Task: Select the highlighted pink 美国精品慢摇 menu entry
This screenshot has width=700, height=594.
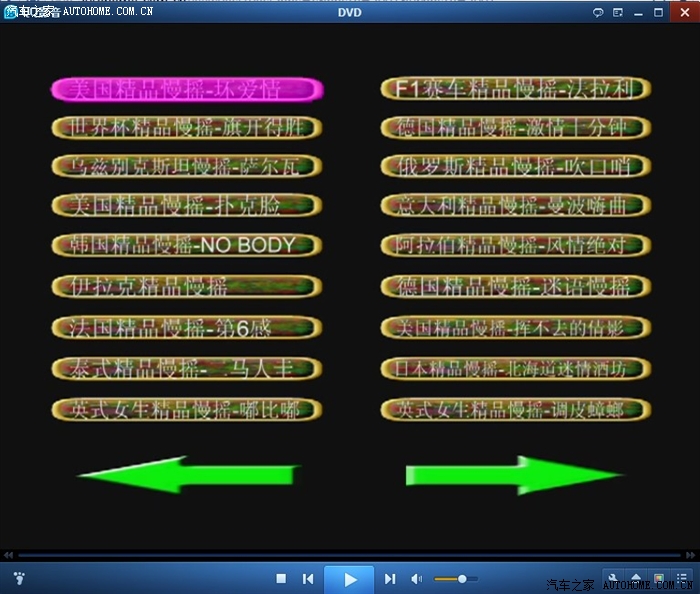Action: click(187, 89)
